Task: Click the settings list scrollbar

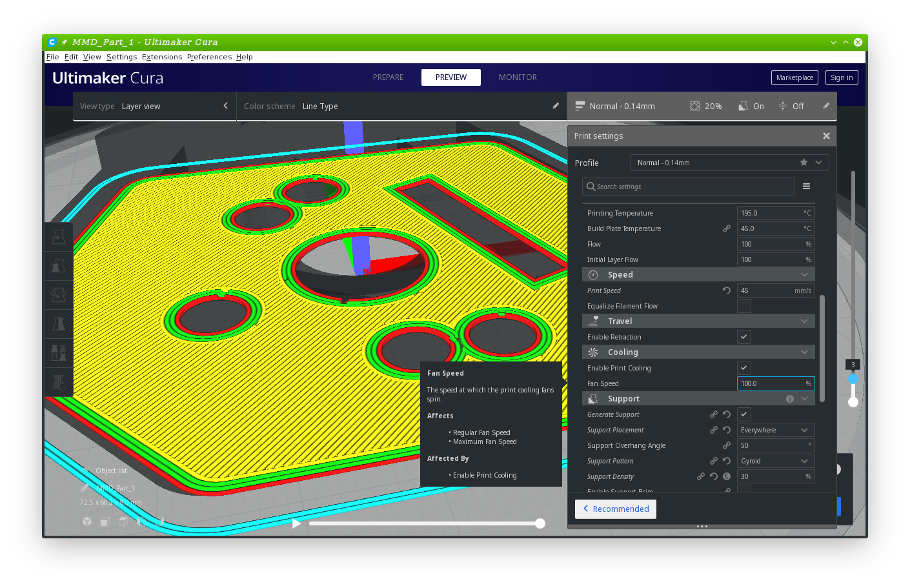Action: [822, 349]
